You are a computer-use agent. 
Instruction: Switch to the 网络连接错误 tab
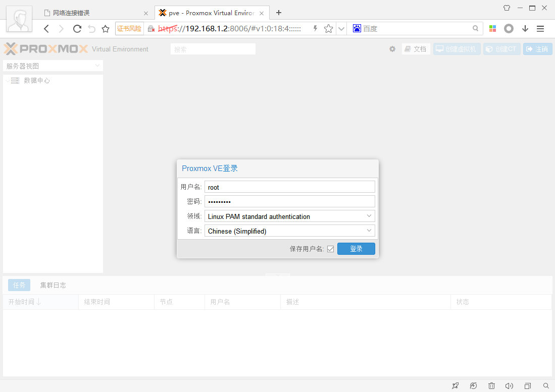[x=91, y=13]
